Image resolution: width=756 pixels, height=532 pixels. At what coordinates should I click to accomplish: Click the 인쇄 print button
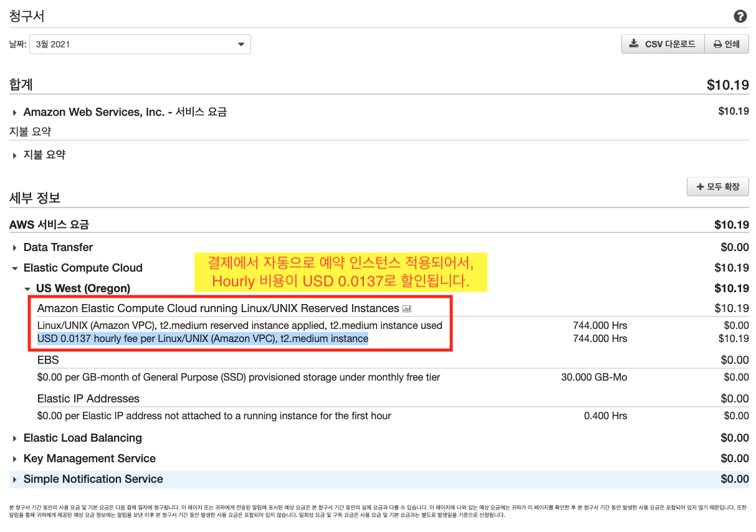coord(727,44)
